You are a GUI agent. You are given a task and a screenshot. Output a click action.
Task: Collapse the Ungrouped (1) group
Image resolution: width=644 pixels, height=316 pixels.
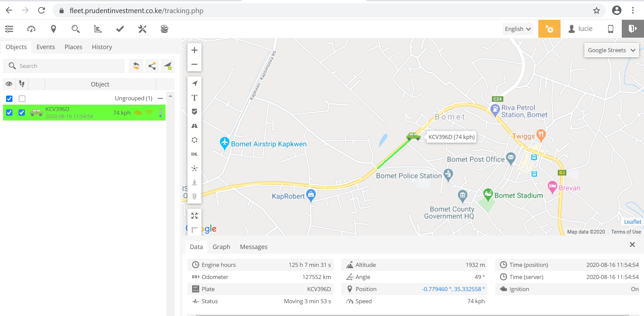click(x=160, y=98)
